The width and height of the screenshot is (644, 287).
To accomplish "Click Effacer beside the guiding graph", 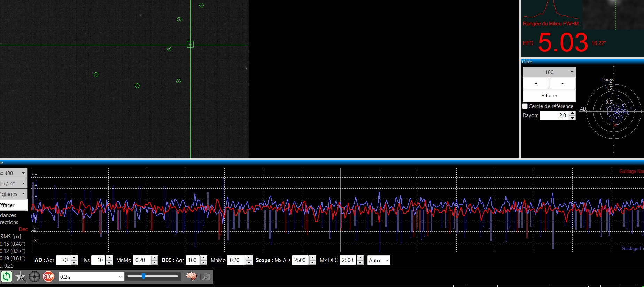I will (x=13, y=205).
